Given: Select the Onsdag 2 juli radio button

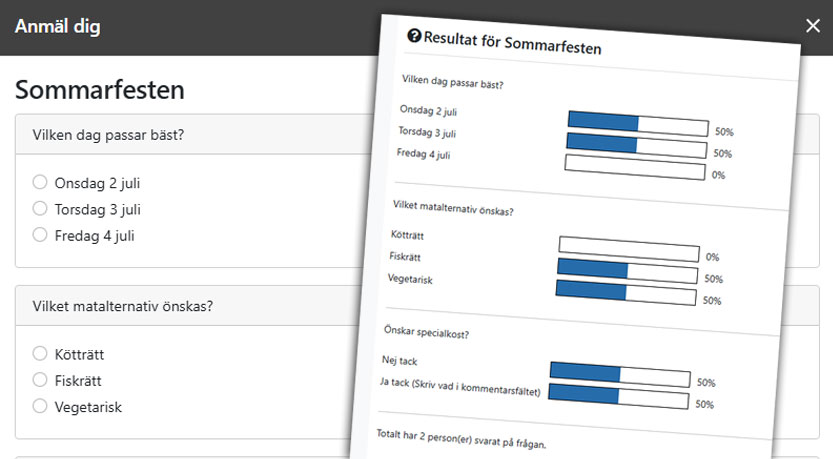Looking at the screenshot, I should click(x=40, y=183).
